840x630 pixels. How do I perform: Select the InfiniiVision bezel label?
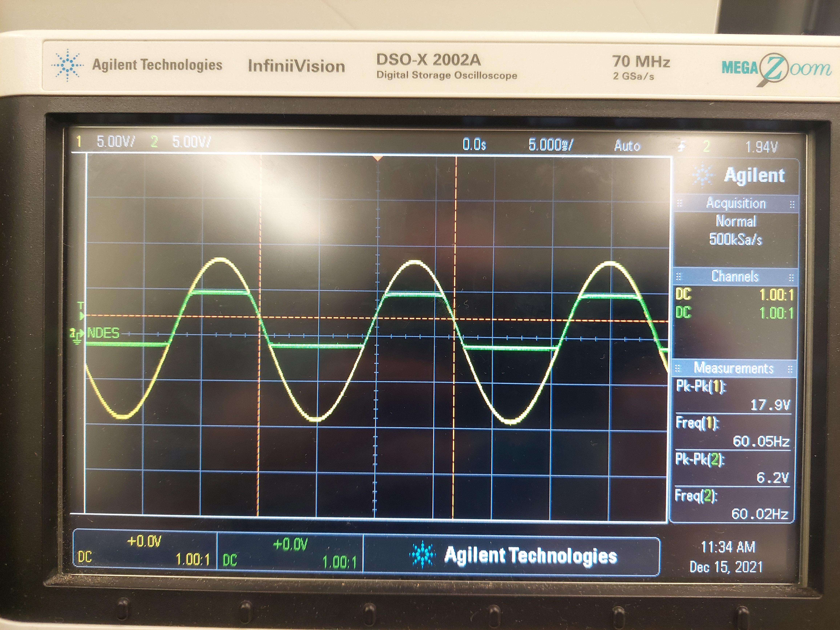296,66
